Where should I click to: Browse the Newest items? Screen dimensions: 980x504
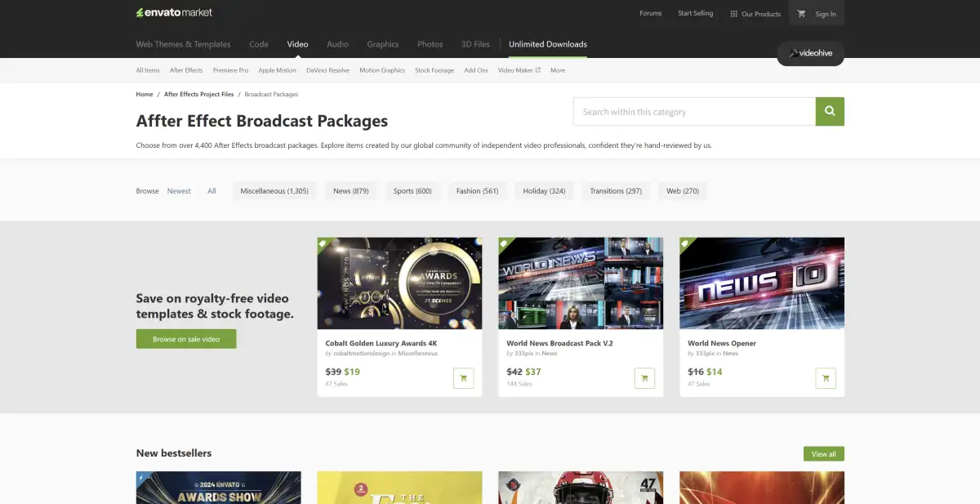point(179,191)
